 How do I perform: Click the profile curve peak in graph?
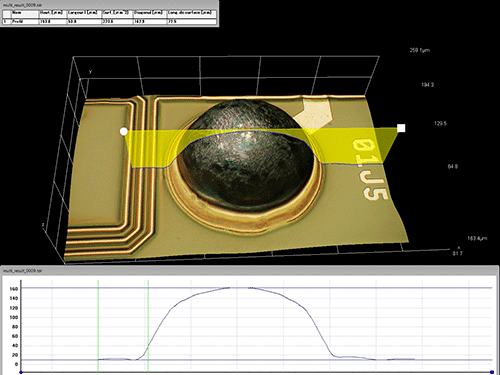pos(239,287)
